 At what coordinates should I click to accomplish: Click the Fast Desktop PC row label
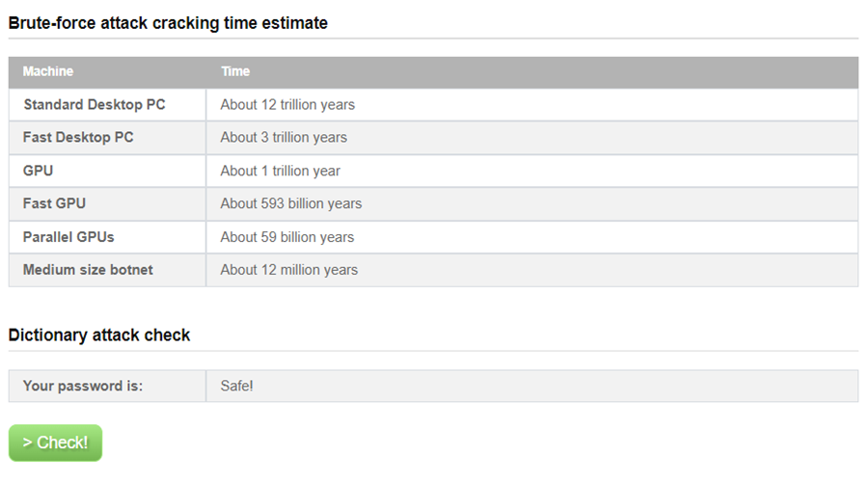click(x=78, y=137)
